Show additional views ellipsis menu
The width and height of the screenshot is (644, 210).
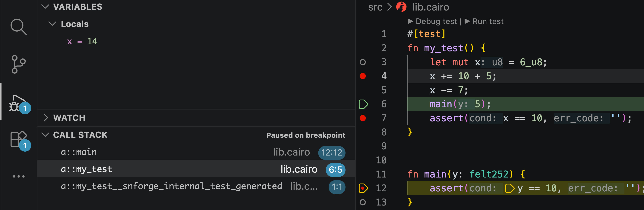(x=18, y=176)
